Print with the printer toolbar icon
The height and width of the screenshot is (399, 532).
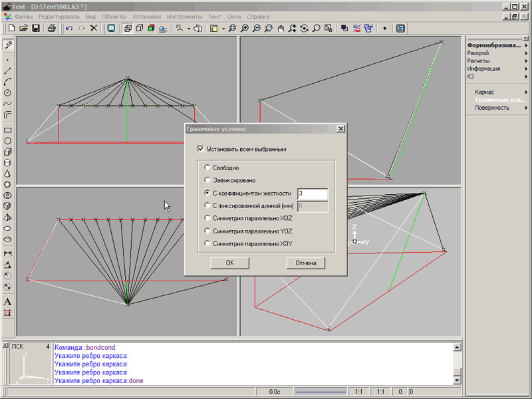click(x=52, y=28)
